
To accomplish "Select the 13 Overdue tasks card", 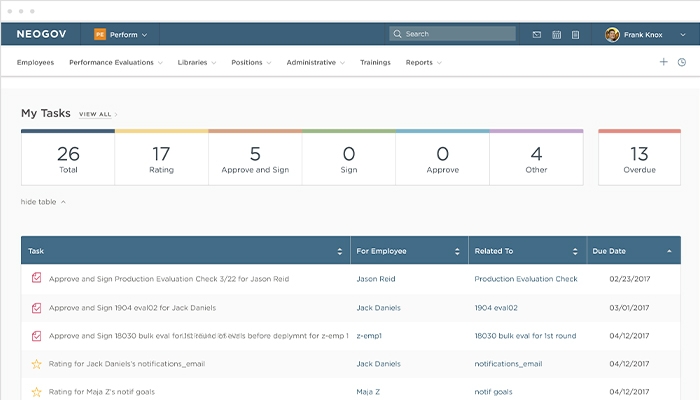I will click(x=639, y=158).
